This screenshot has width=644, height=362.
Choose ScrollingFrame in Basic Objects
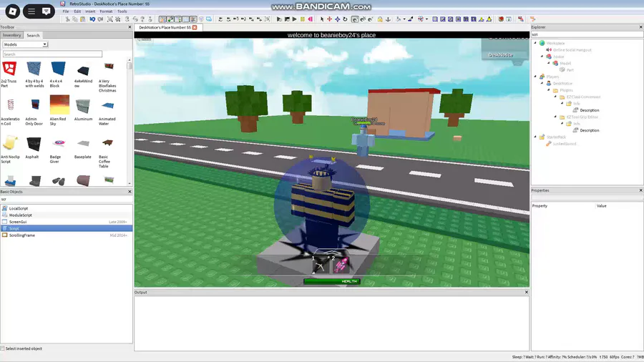[x=22, y=235]
